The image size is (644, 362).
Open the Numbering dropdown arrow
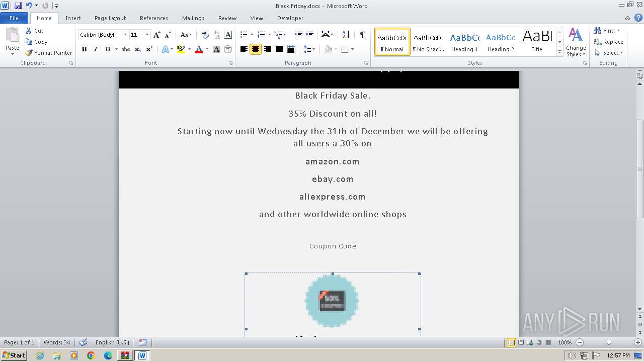pyautogui.click(x=269, y=35)
